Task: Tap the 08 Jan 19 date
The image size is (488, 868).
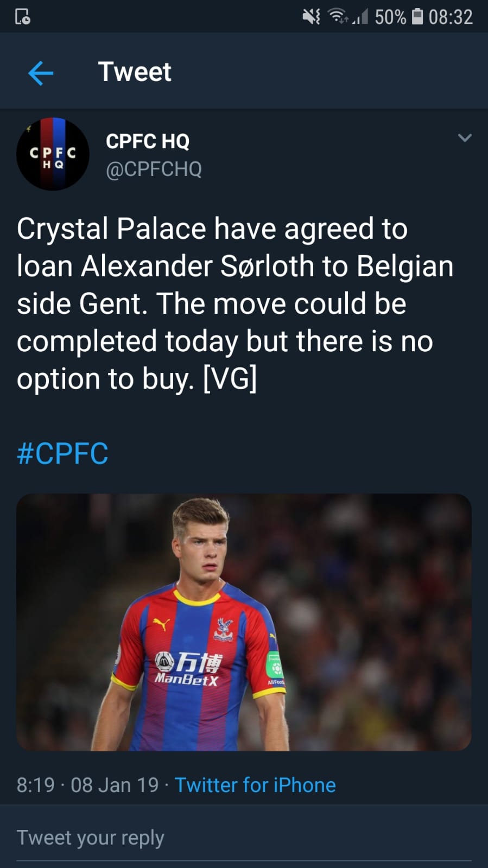Action: (115, 785)
